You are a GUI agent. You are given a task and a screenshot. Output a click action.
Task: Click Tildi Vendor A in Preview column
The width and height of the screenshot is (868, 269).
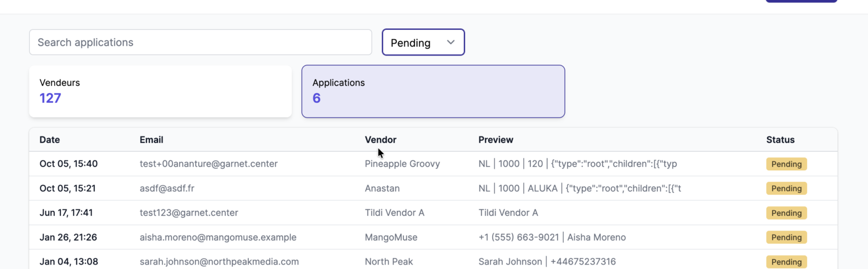point(508,212)
